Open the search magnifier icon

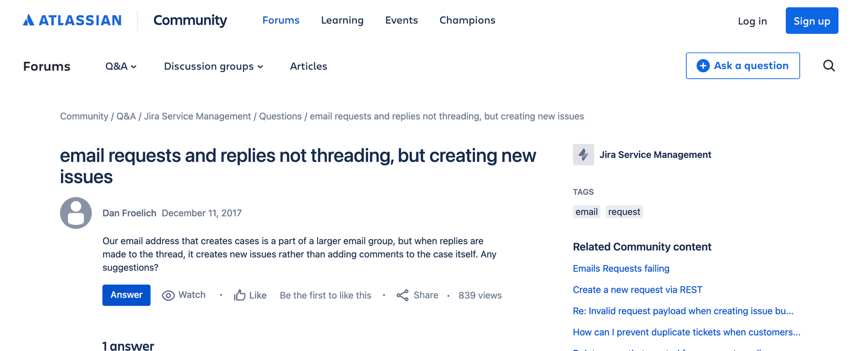pyautogui.click(x=829, y=66)
